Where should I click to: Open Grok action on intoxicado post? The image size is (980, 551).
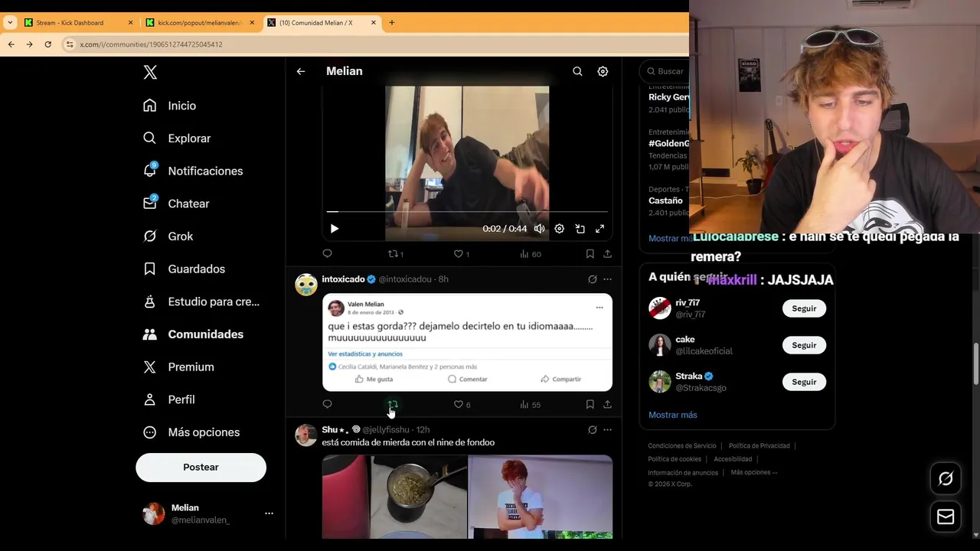[x=592, y=279]
